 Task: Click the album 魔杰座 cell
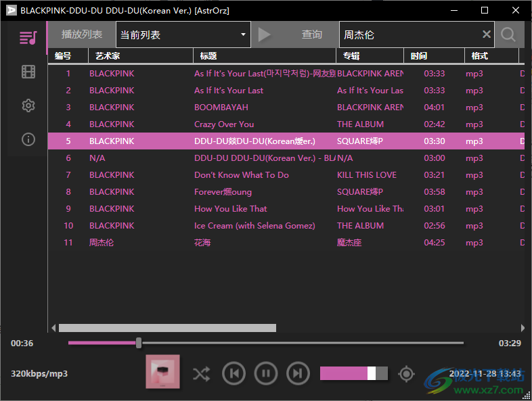pos(349,243)
